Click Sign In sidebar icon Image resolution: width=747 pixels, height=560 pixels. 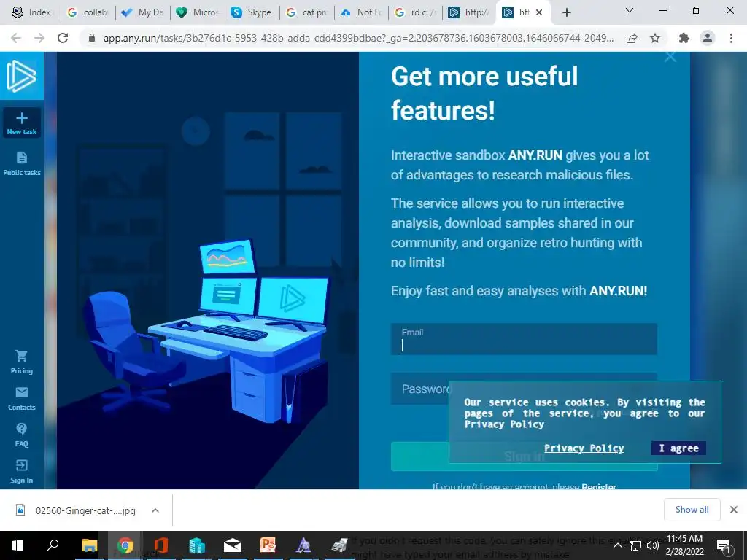21,472
